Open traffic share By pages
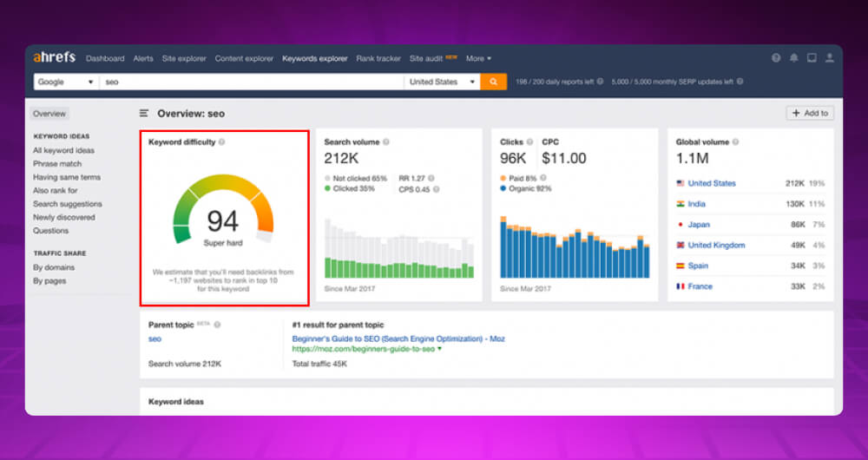Screen dimensions: 868x460 pos(49,280)
